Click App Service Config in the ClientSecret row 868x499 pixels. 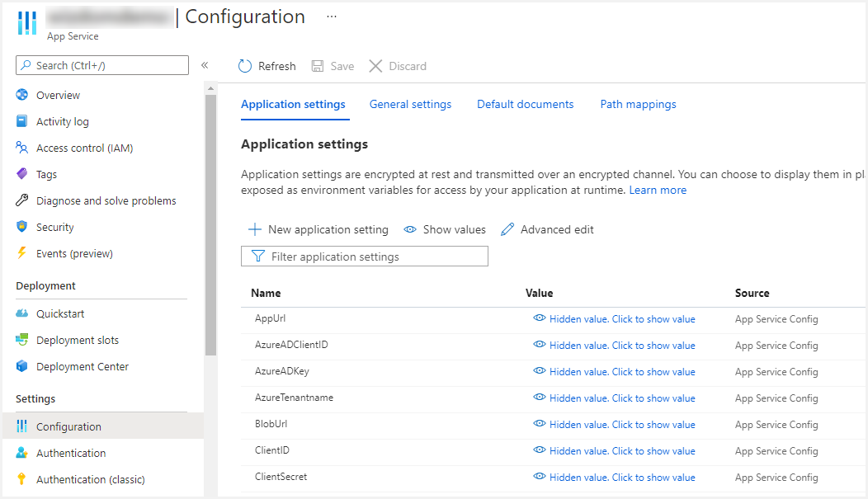pyautogui.click(x=776, y=478)
